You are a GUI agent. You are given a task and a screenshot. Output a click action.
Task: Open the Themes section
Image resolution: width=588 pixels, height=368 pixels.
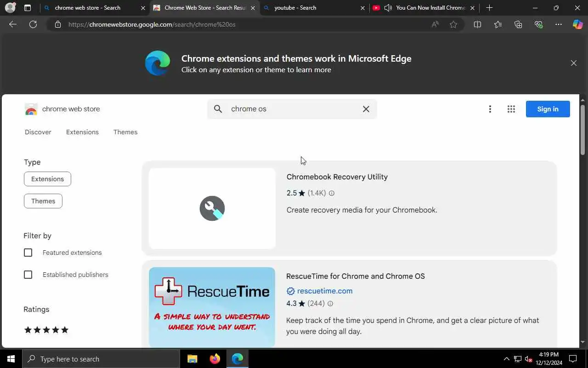(x=125, y=132)
